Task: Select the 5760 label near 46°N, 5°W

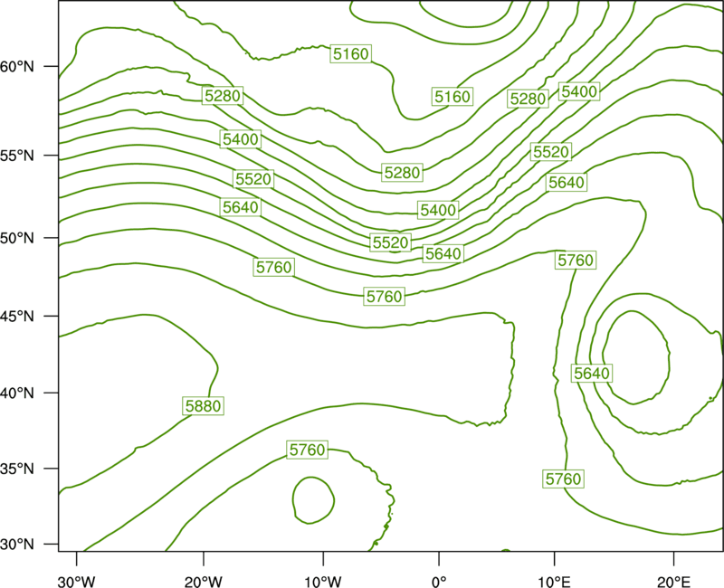Action: point(384,297)
